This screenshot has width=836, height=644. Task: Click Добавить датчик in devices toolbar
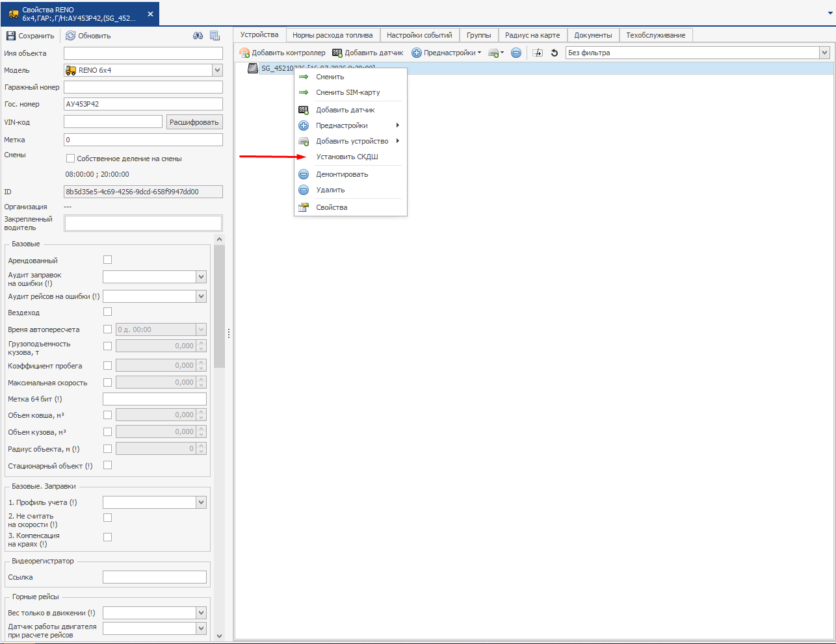[x=367, y=53]
